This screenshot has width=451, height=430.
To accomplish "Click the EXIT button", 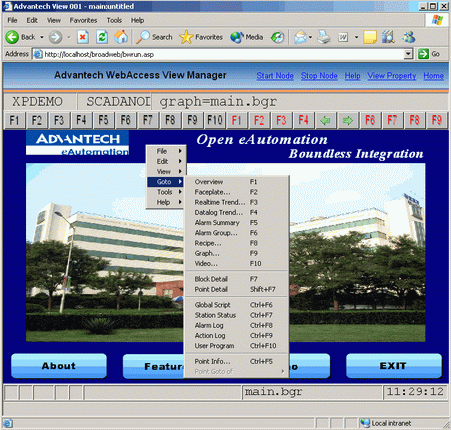I will (394, 366).
